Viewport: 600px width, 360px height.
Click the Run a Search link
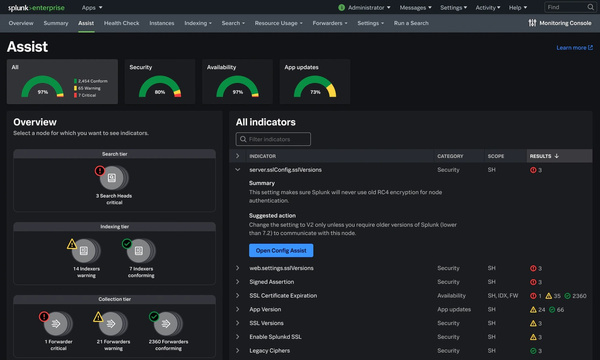coord(411,23)
